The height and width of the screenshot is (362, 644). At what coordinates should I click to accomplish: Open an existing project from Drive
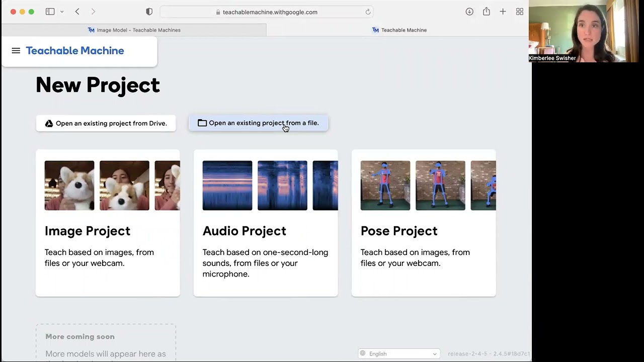click(106, 123)
